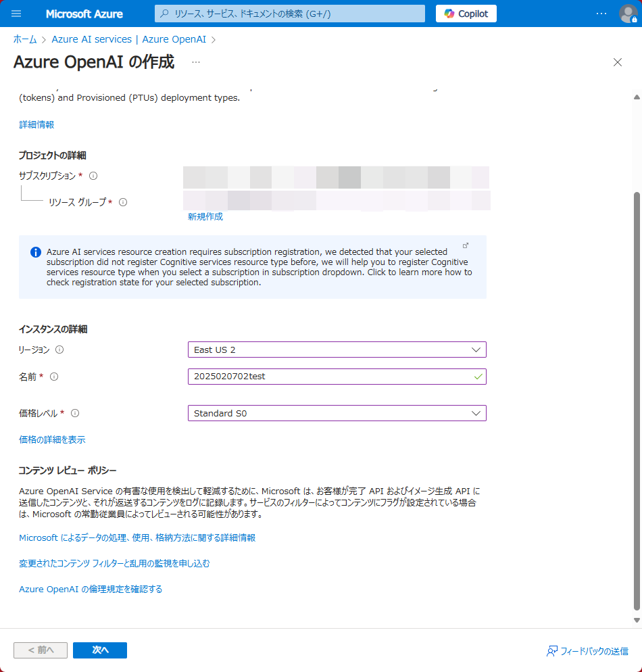Open the サブスクリプション dropdown
The width and height of the screenshot is (642, 672).
(337, 178)
